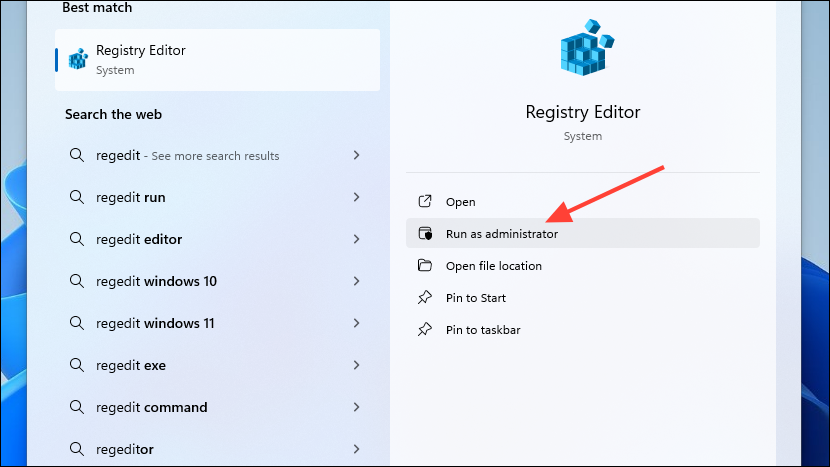
Task: Click the large Registry Editor icon in details pane
Action: (x=587, y=48)
